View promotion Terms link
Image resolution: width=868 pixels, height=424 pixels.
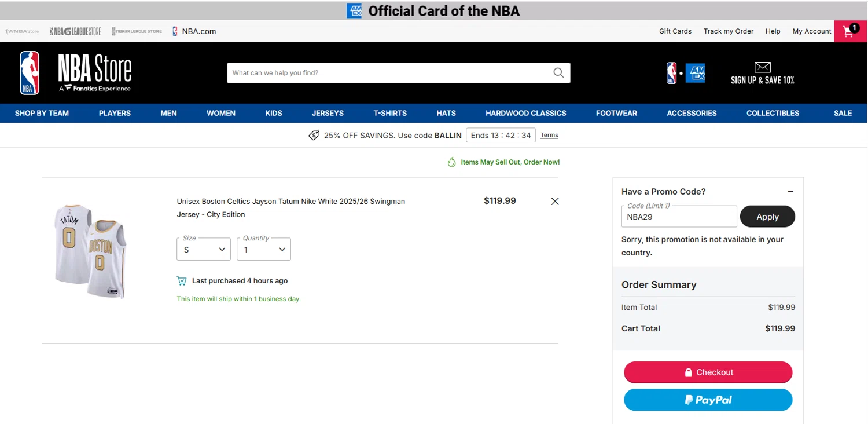pos(549,135)
